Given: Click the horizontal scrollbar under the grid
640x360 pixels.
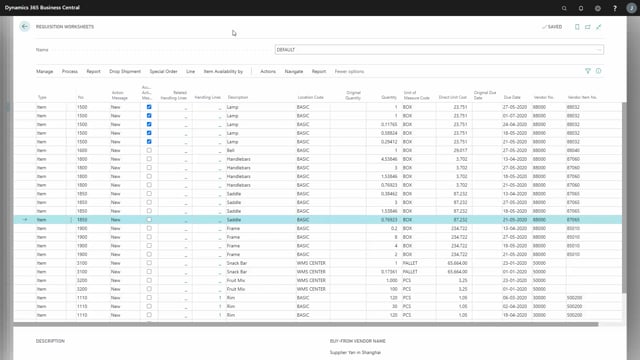Looking at the screenshot, I should (306, 324).
